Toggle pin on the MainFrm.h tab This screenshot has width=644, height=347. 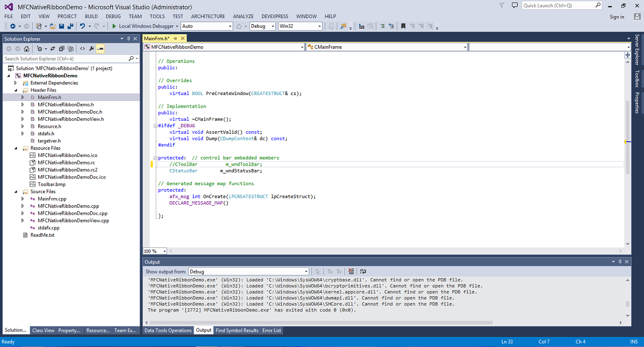pos(175,39)
